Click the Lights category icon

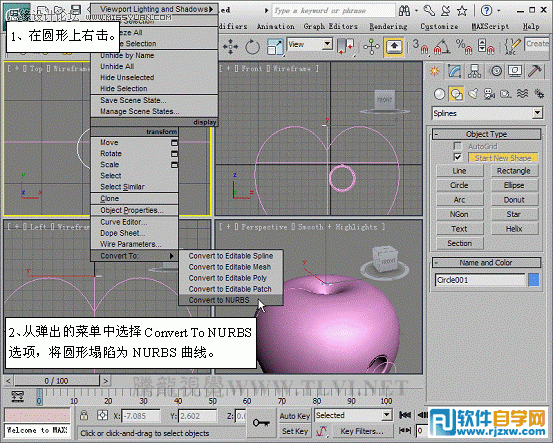473,94
